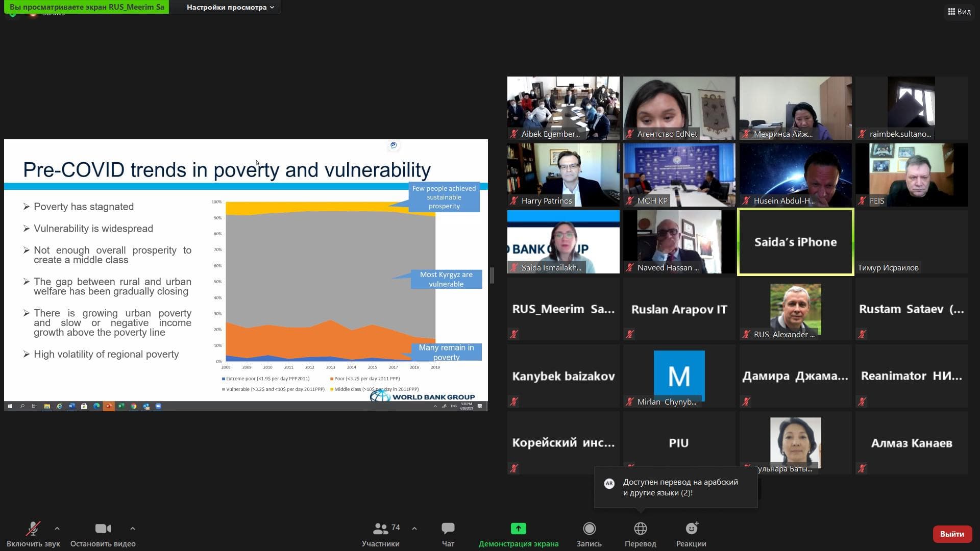The width and height of the screenshot is (980, 551).
Task: Click muted mic icon on Алмаз Канаев
Action: pyautogui.click(x=862, y=468)
